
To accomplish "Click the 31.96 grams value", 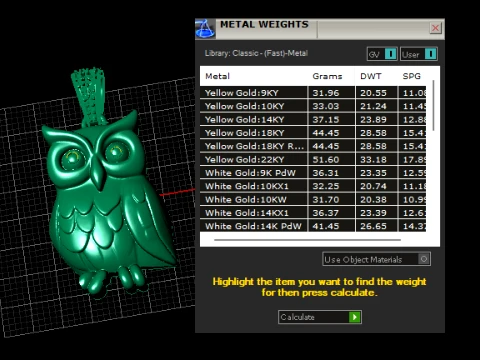I will [x=326, y=93].
